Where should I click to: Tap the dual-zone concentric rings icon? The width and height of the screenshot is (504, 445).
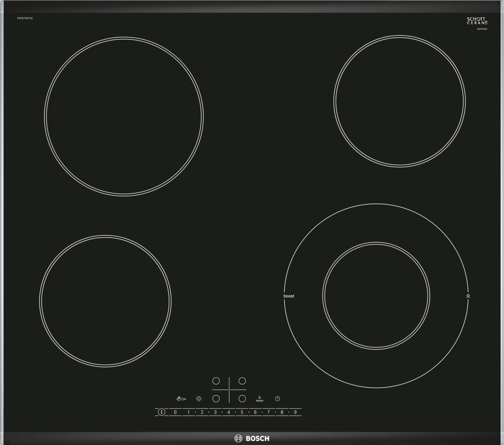pos(199,399)
